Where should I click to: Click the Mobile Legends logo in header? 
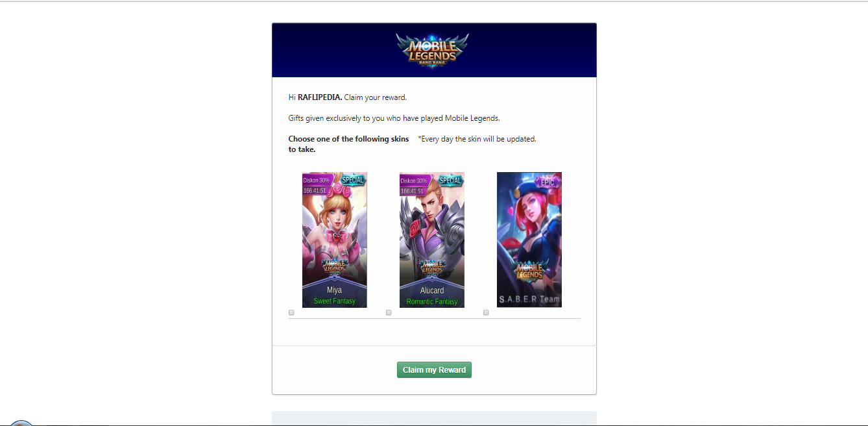433,49
